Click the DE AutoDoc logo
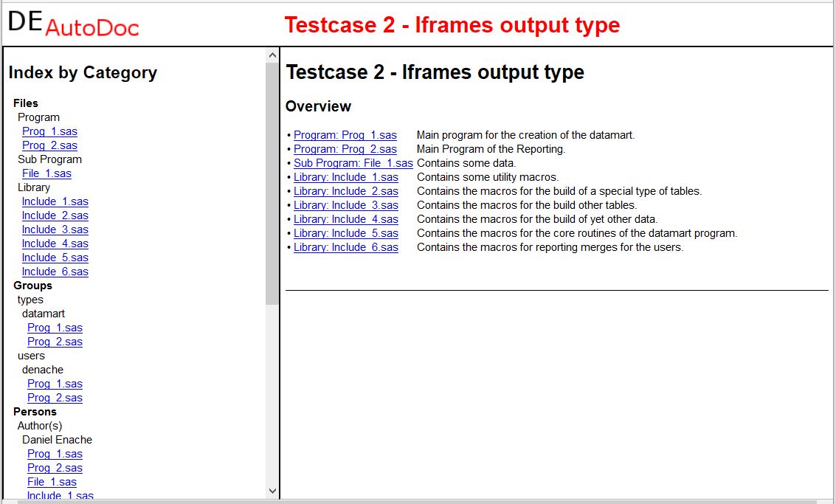 pos(73,24)
